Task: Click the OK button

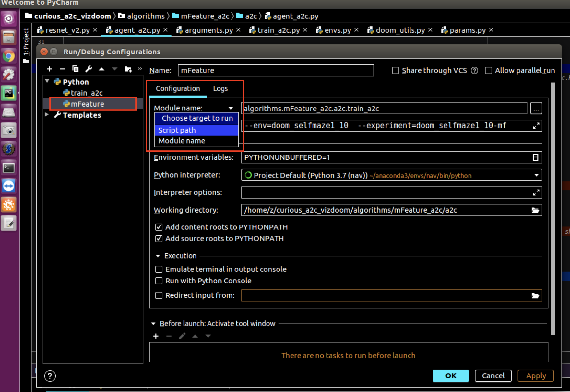Action: 451,376
